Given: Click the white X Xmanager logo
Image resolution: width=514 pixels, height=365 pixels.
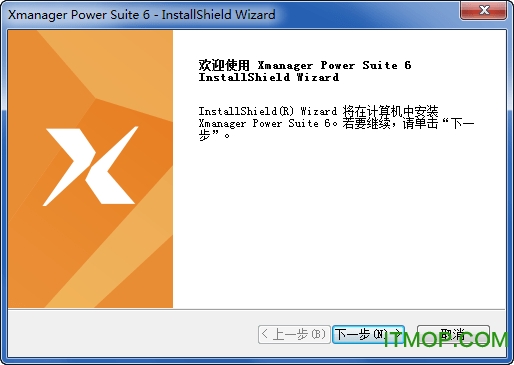Looking at the screenshot, I should coord(90,166).
